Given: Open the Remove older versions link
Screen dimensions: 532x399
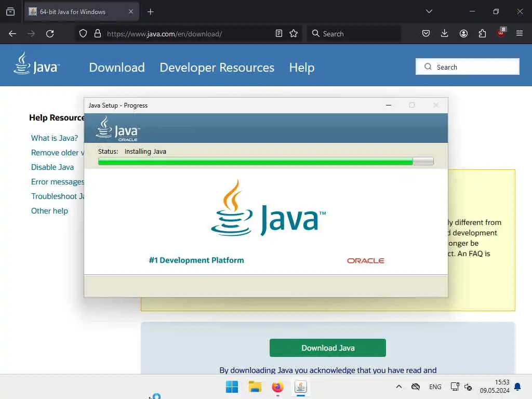Looking at the screenshot, I should (x=57, y=153).
